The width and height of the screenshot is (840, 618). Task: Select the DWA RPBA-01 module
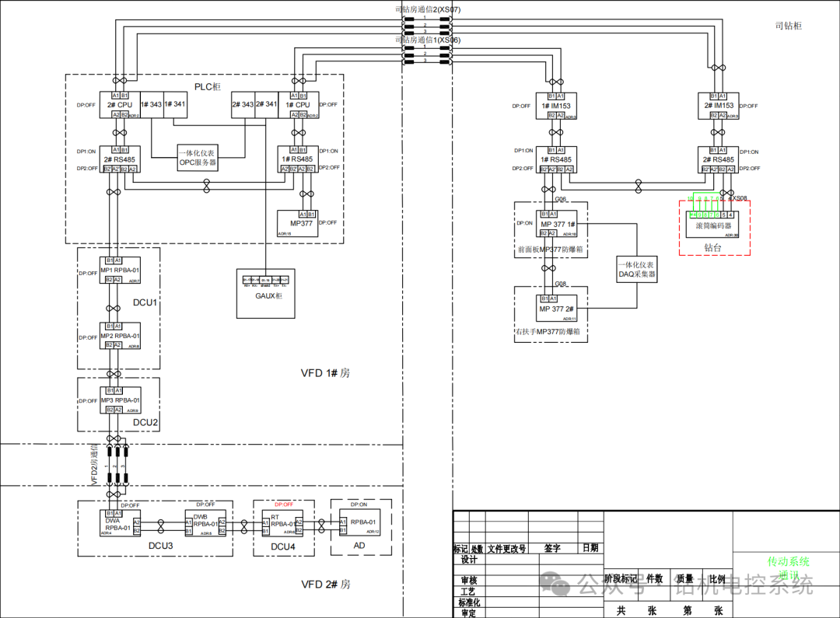[x=121, y=524]
